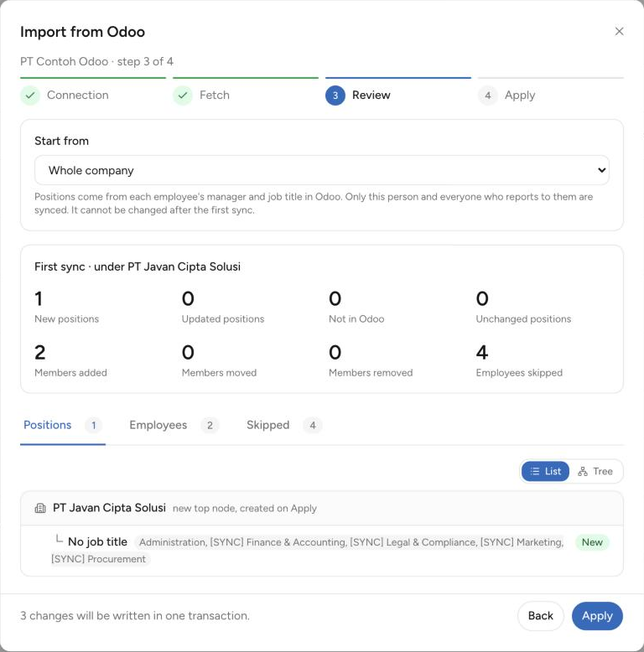
Task: Click the Apply step number 4 circle
Action: [488, 96]
